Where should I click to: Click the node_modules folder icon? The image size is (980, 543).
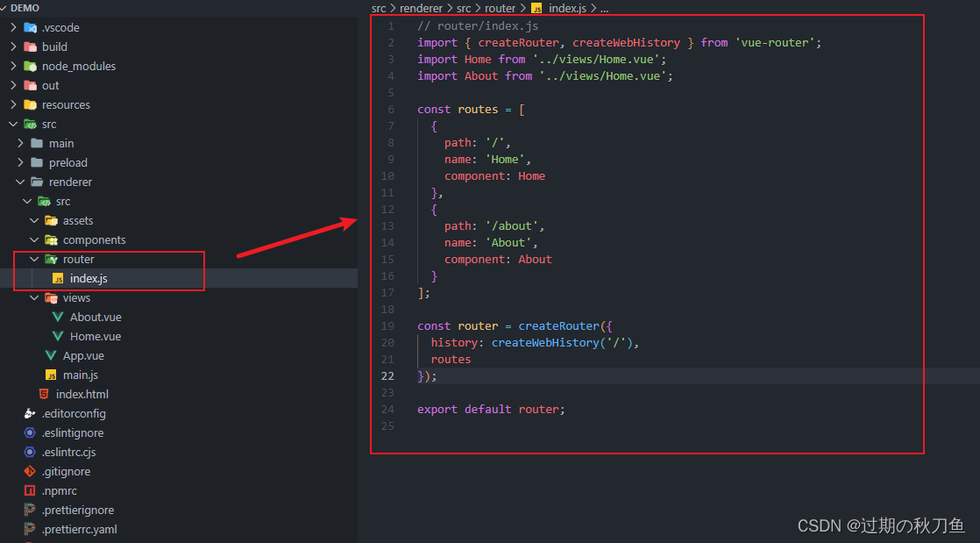(30, 67)
